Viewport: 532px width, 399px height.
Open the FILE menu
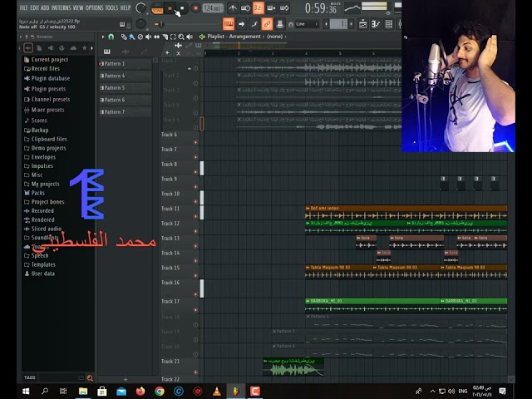pos(24,7)
